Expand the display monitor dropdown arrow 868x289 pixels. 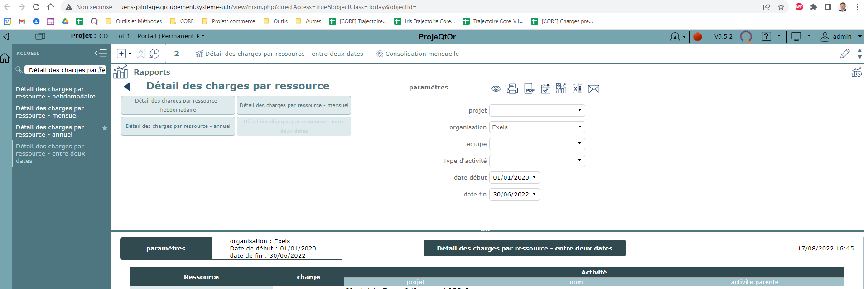tap(809, 36)
